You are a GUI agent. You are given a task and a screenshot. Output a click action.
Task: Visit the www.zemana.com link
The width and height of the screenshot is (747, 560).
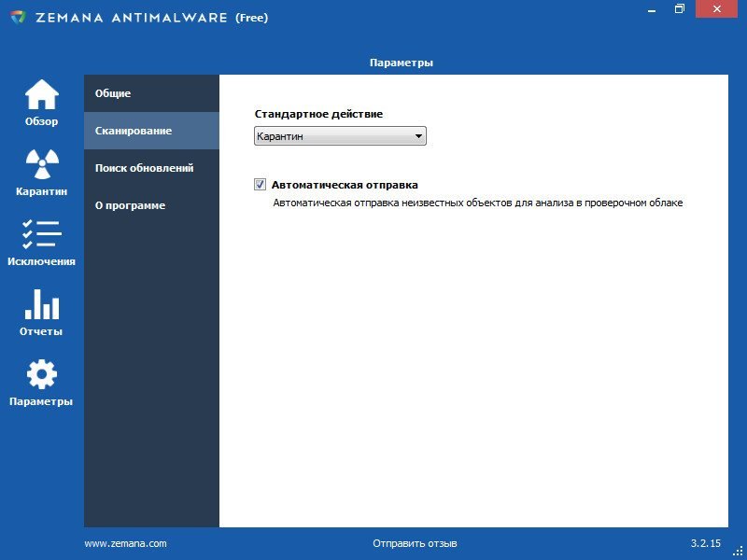click(126, 543)
